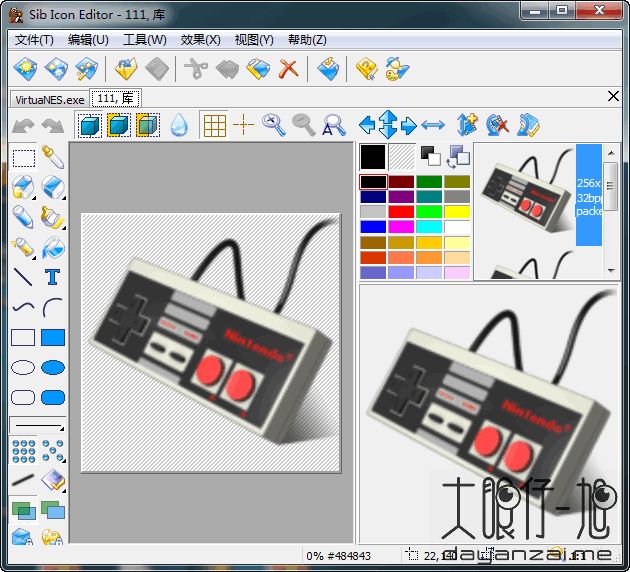
Task: Pick the eyedropper color picker tool
Action: 53,157
